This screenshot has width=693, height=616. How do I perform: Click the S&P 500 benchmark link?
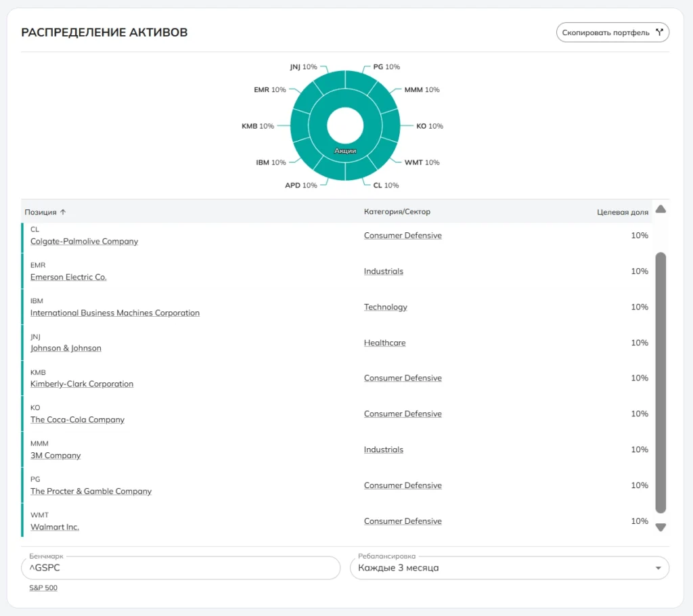point(43,588)
